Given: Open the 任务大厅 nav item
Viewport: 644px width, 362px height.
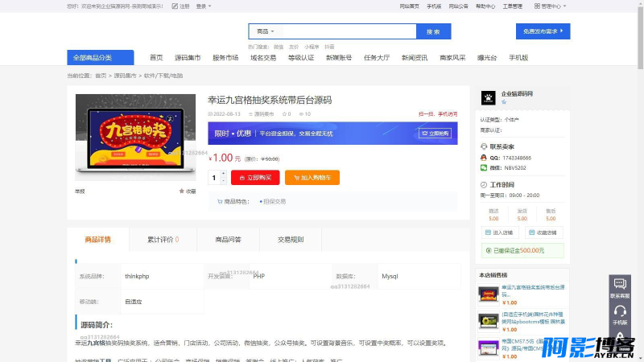Looking at the screenshot, I should pyautogui.click(x=376, y=57).
